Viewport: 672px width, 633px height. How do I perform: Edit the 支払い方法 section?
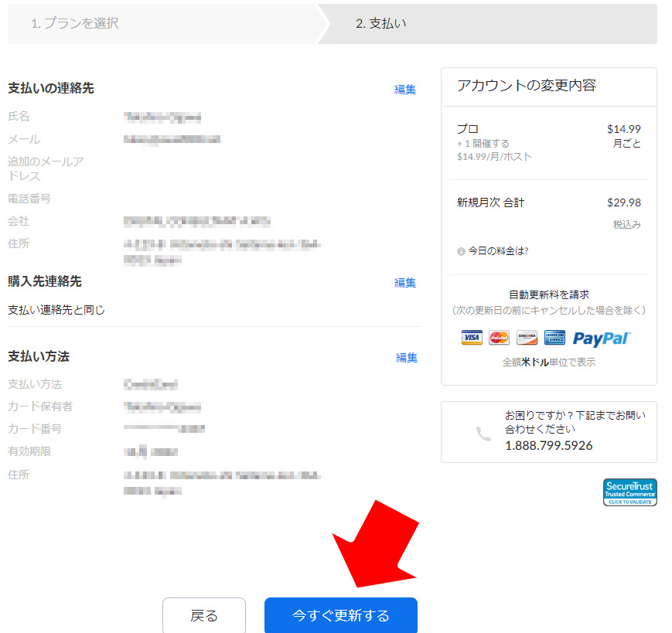(x=406, y=358)
